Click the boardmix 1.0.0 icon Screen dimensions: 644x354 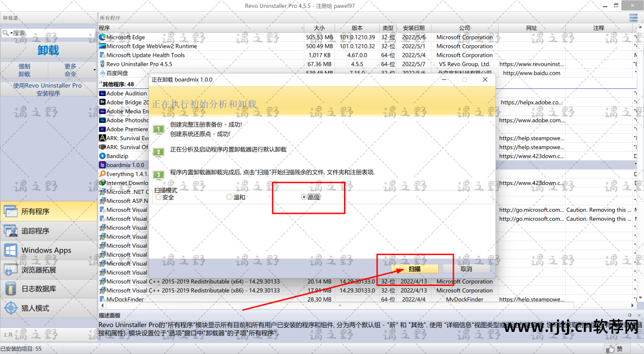click(x=103, y=165)
